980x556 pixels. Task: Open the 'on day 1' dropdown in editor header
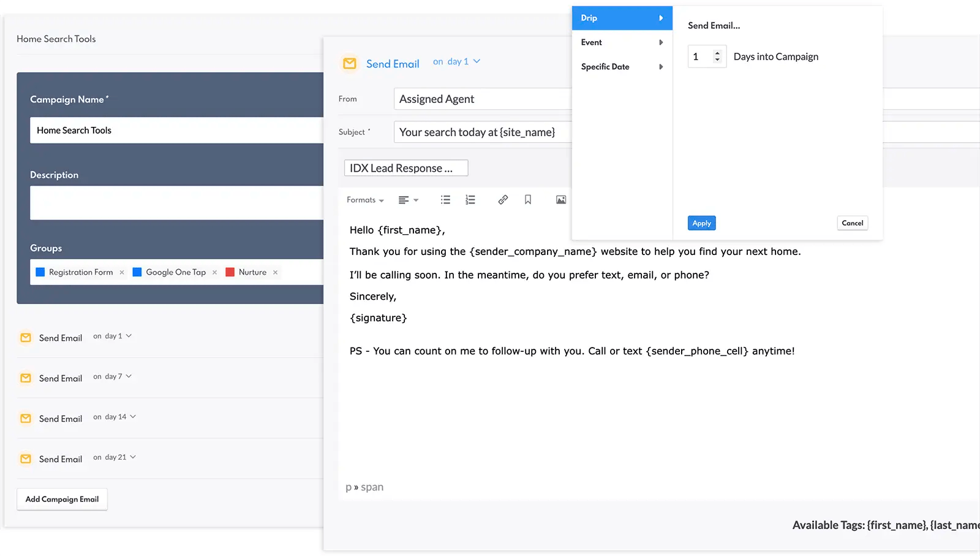(x=456, y=61)
